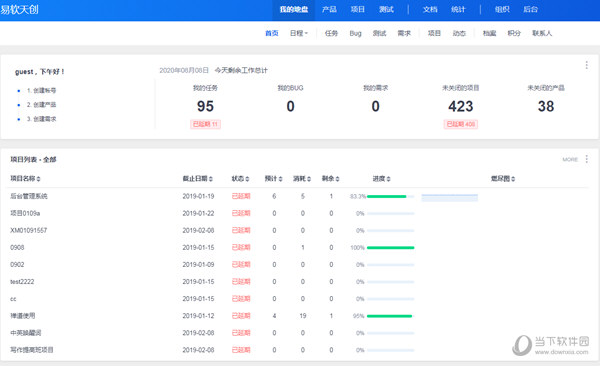Open the 0902 project
Screen dimensions: 600x366
tap(17, 265)
